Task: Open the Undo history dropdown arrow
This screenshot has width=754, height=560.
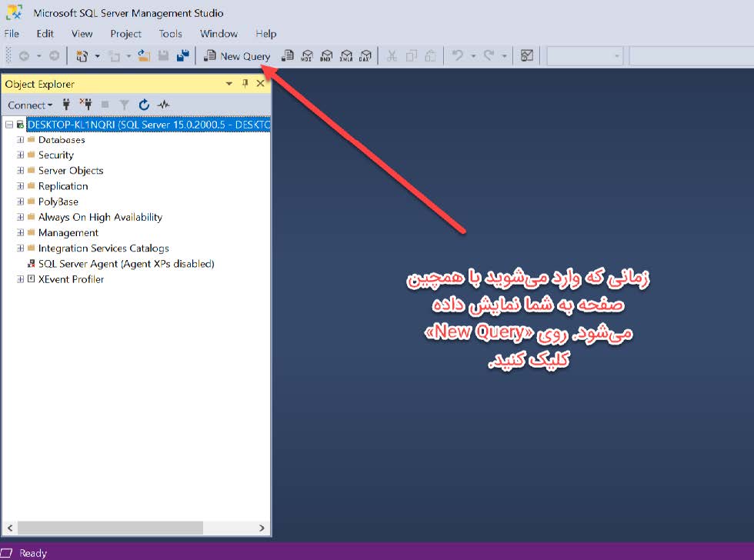Action: [473, 56]
